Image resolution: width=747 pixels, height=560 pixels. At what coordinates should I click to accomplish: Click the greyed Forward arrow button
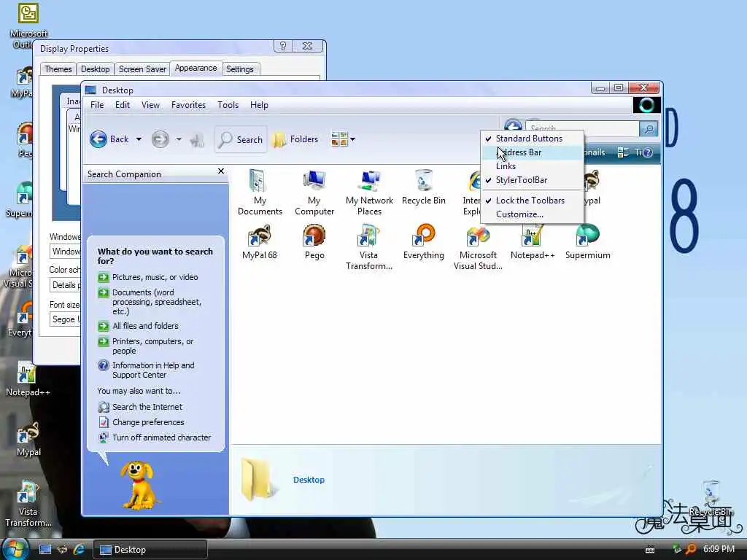[160, 139]
